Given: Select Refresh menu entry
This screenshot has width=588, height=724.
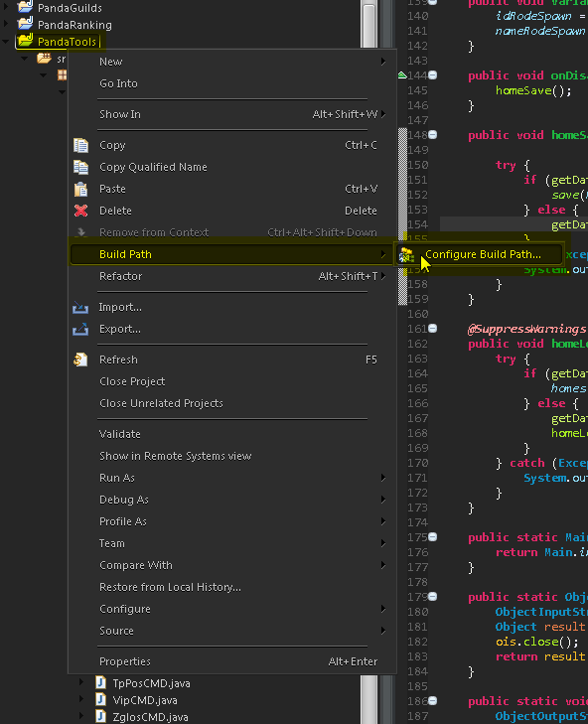Looking at the screenshot, I should coord(232,360).
